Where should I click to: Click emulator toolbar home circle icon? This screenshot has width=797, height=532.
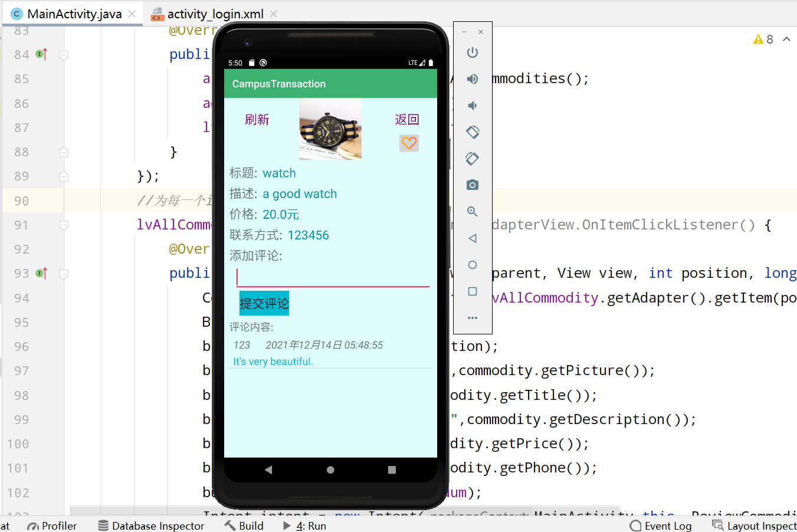(x=473, y=265)
